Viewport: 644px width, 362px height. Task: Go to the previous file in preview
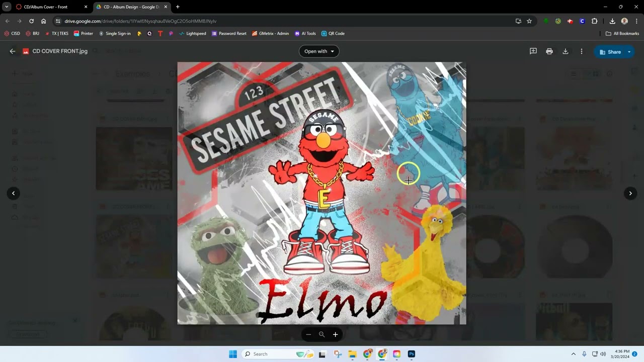pyautogui.click(x=14, y=193)
